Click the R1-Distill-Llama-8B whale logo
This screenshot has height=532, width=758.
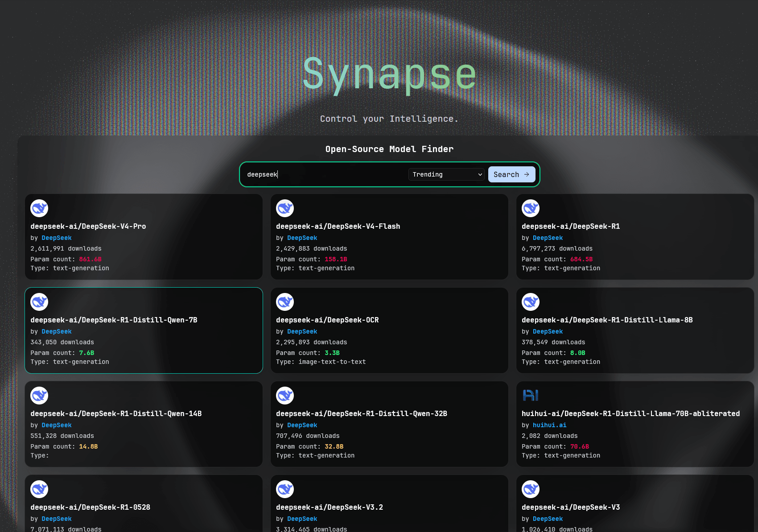pos(531,302)
